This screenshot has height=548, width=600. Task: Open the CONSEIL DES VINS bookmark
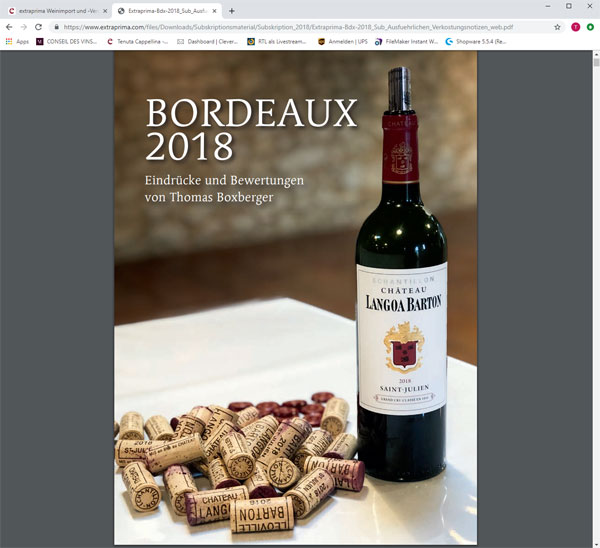pos(67,41)
